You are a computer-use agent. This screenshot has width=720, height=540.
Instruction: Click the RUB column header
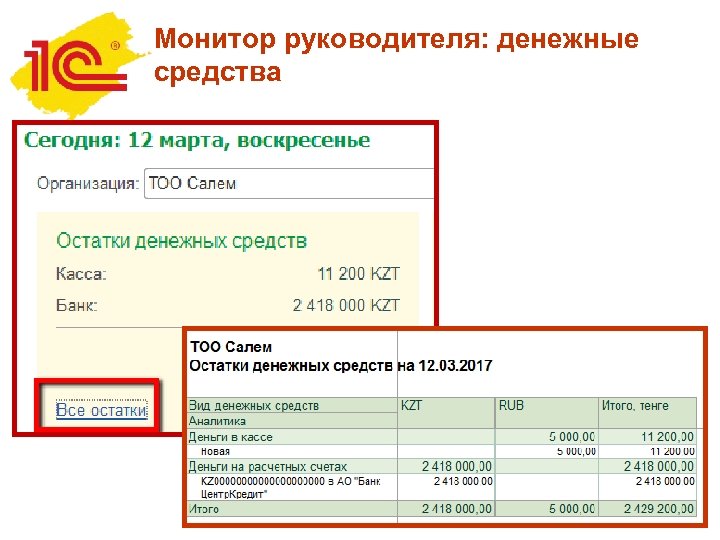[x=546, y=413]
